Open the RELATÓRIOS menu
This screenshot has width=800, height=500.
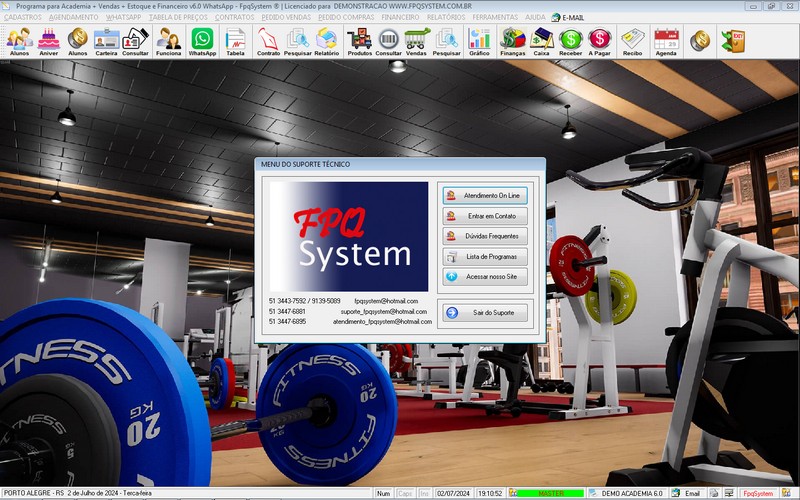446,17
